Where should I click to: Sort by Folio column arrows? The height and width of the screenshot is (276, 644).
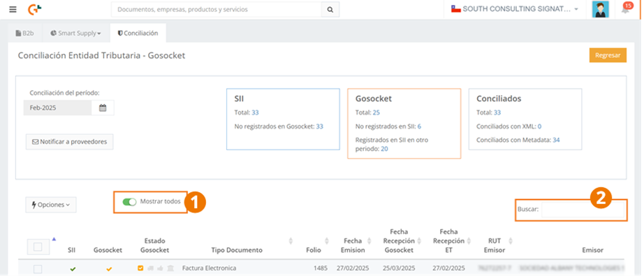pyautogui.click(x=327, y=240)
